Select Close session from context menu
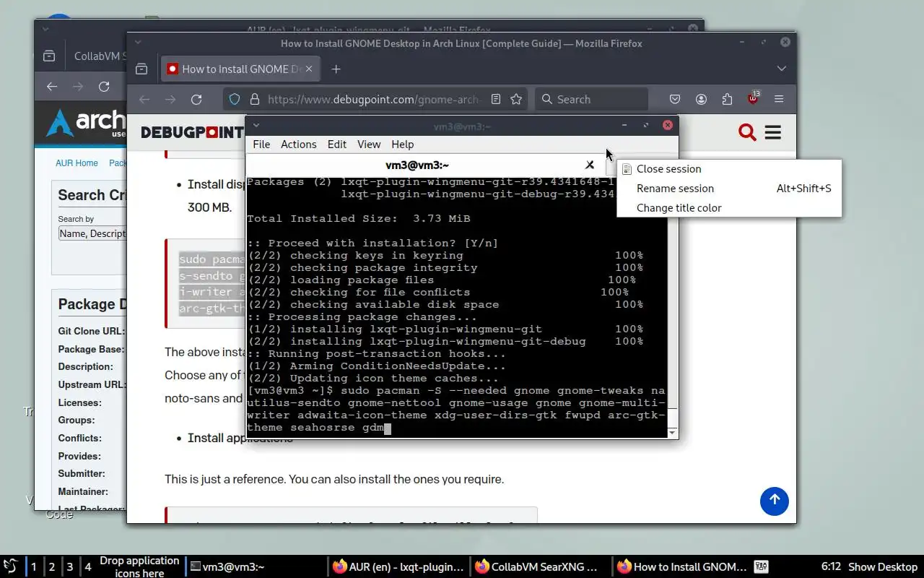Screen dimensions: 924x578 729,168
